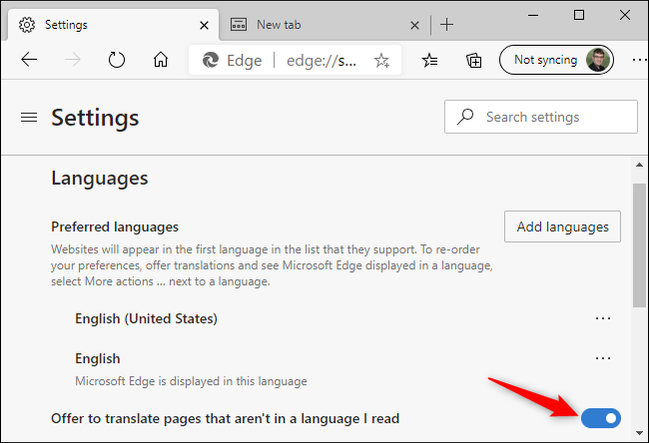
Task: Open More actions for English language
Action: click(602, 358)
